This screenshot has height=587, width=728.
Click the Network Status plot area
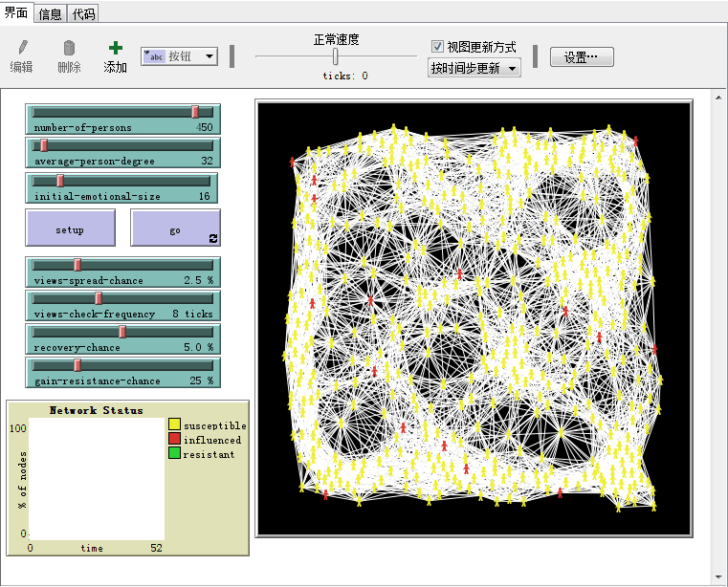96,478
